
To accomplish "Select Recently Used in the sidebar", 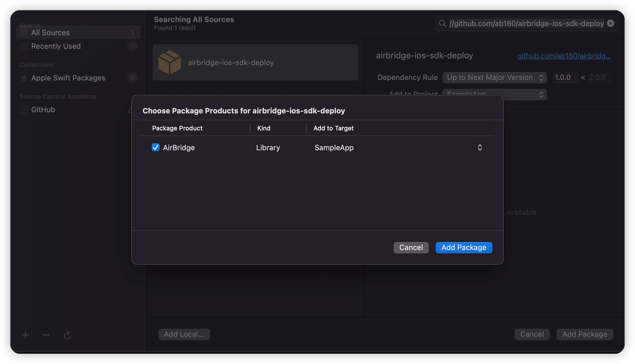I will click(78, 46).
